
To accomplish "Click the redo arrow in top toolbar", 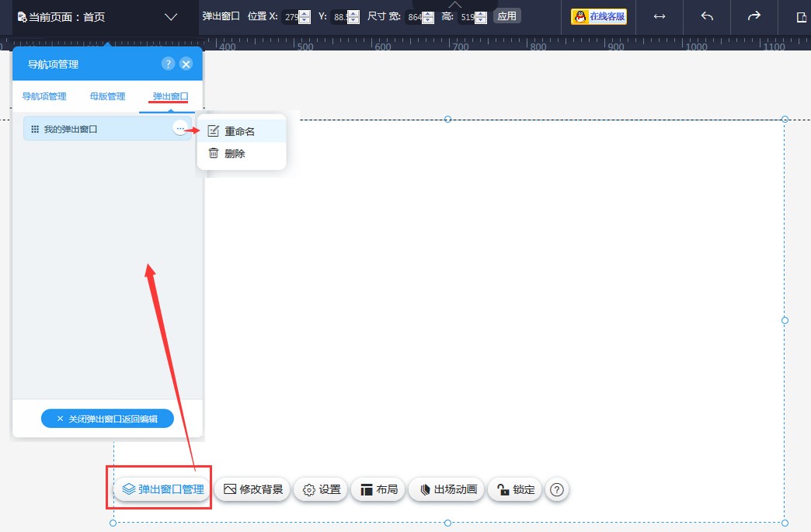I will tap(754, 16).
